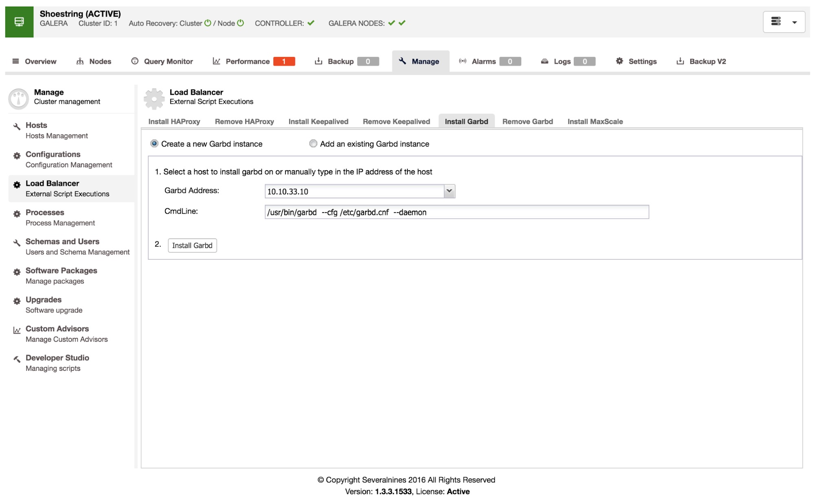Toggle Node auto recovery power icon

[240, 23]
